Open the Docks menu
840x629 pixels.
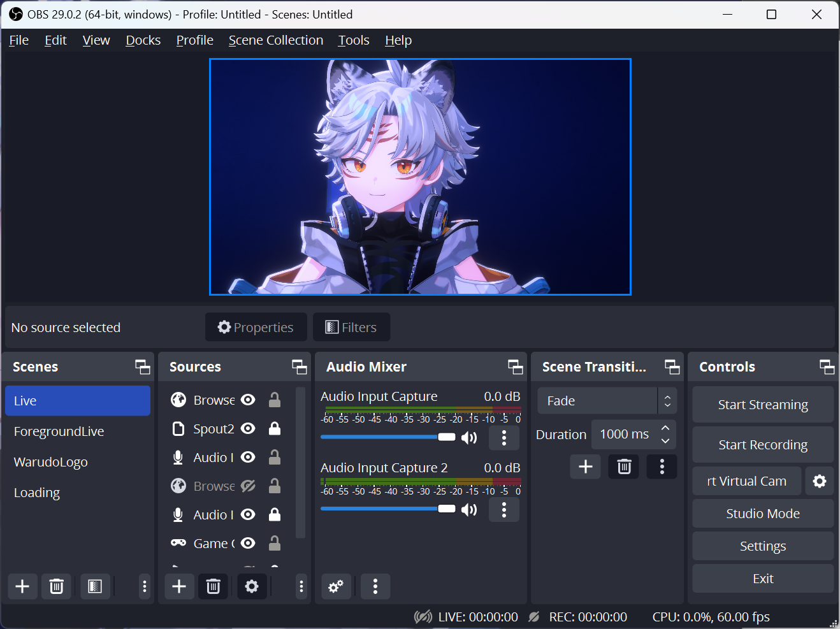click(x=143, y=40)
